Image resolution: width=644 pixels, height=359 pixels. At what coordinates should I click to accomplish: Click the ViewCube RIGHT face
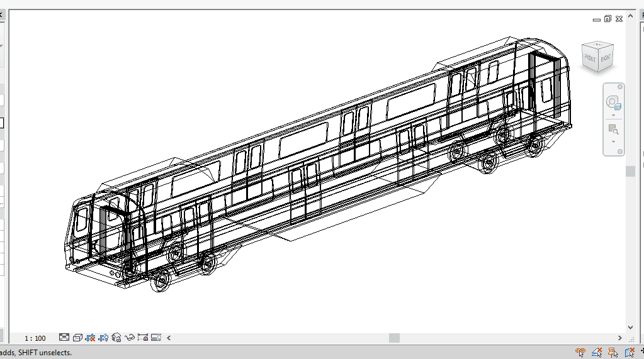pos(604,58)
